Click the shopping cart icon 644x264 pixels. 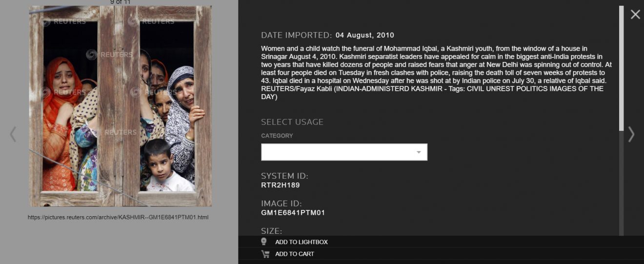tap(265, 254)
